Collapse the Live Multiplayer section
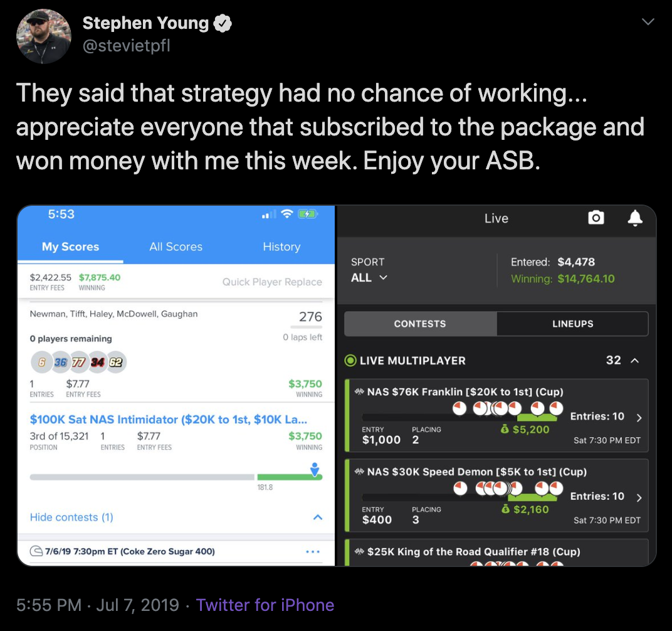This screenshot has height=631, width=672. click(635, 361)
